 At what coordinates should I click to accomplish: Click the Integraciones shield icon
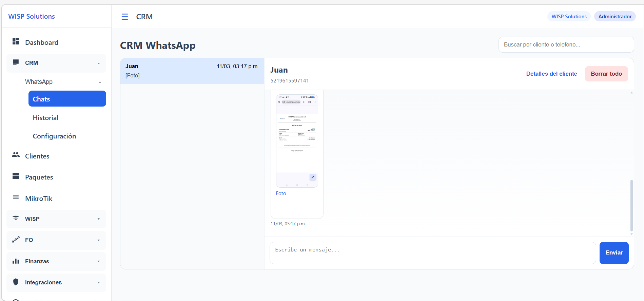coord(16,282)
